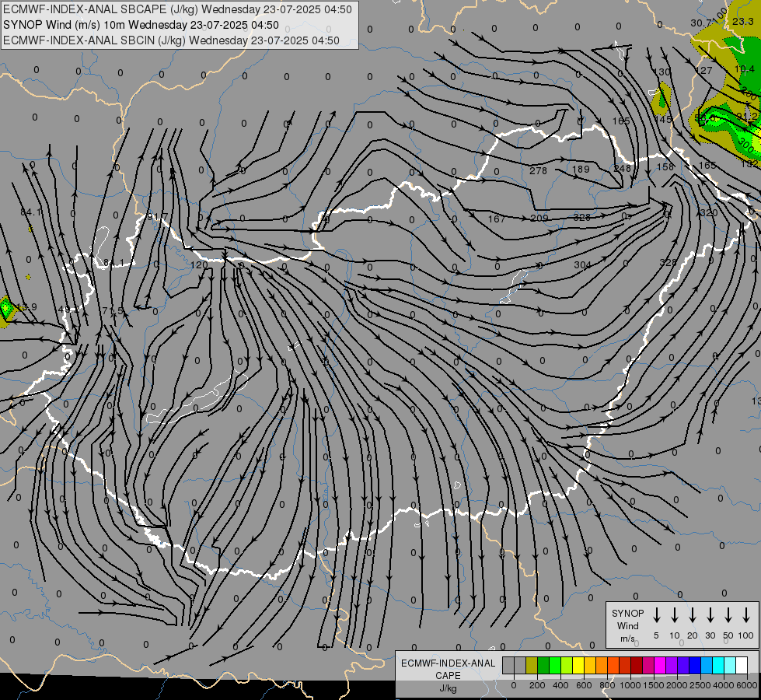
Task: Select the 30 m/s wind arrow in legend
Action: pos(710,615)
